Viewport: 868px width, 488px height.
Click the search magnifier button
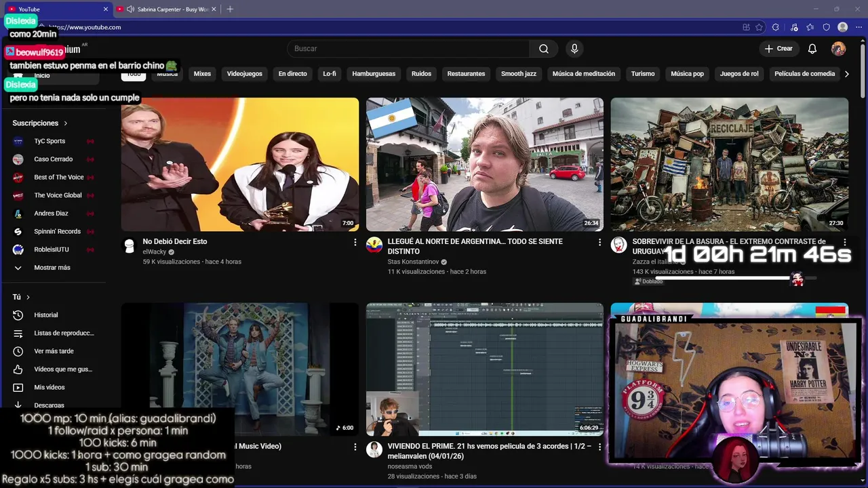tap(544, 49)
